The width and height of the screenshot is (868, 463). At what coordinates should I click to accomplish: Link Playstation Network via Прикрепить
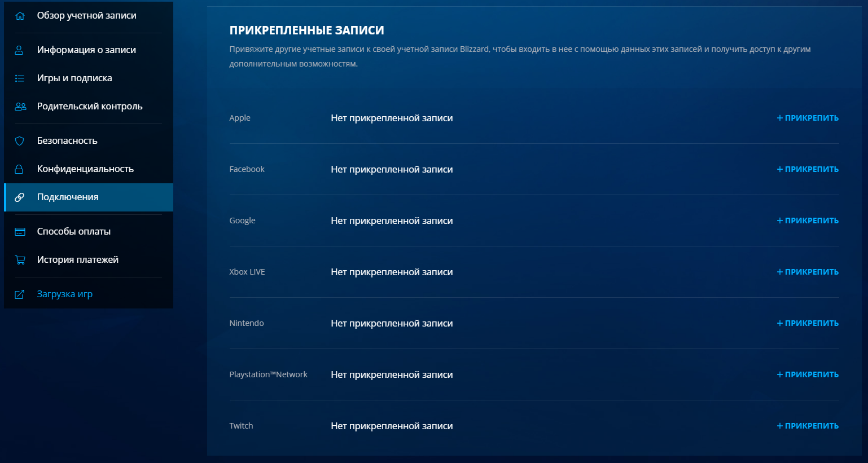808,375
